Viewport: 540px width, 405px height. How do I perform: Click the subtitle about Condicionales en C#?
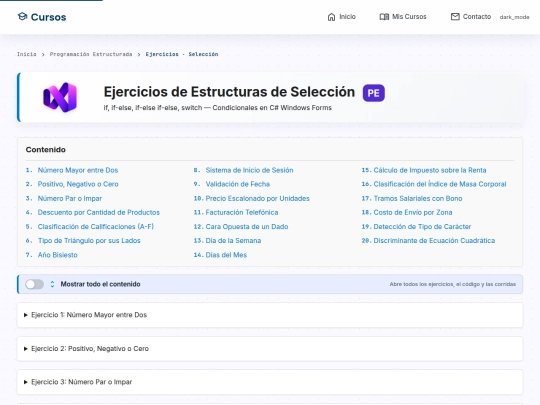(x=218, y=108)
